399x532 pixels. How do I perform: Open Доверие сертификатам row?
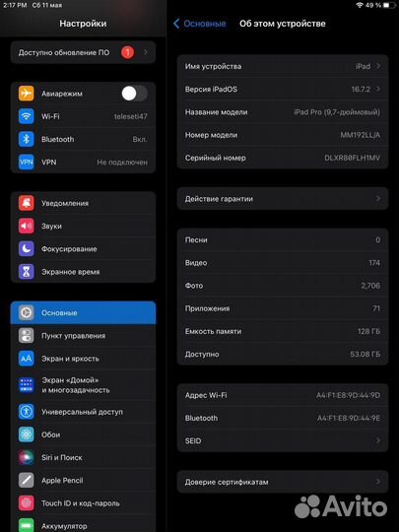tap(283, 482)
